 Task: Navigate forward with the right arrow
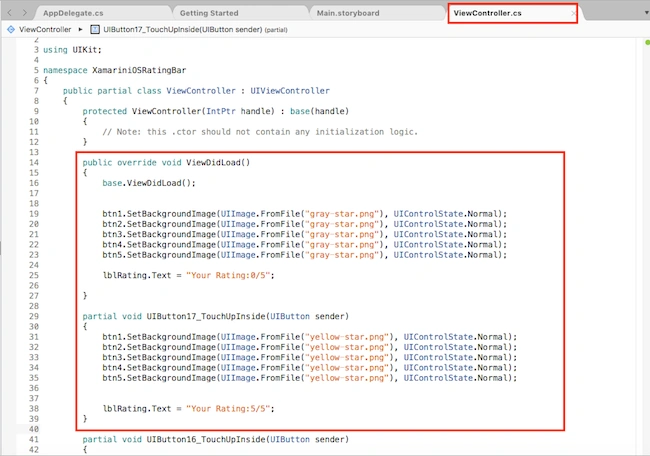[25, 13]
